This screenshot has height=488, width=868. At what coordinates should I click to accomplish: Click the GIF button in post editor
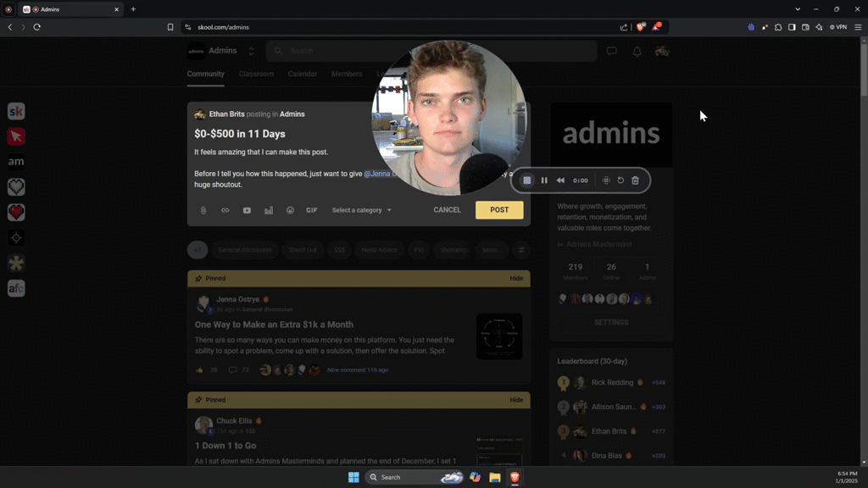312,210
